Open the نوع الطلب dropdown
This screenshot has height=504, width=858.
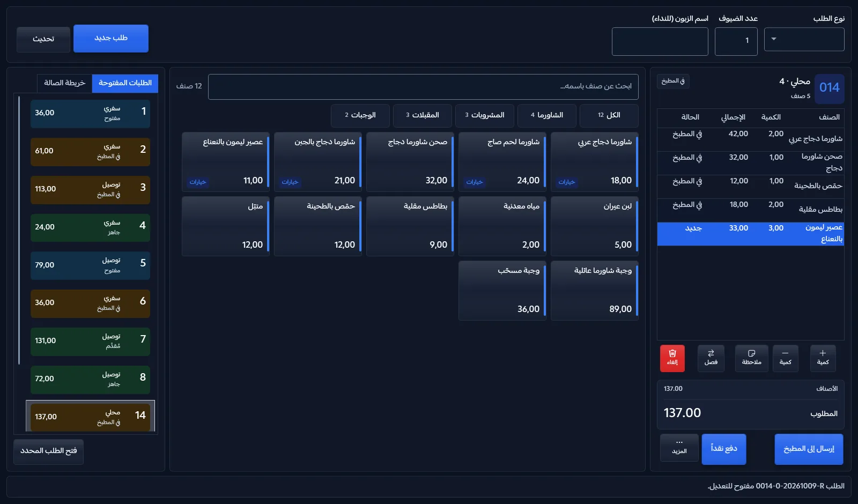click(x=804, y=40)
